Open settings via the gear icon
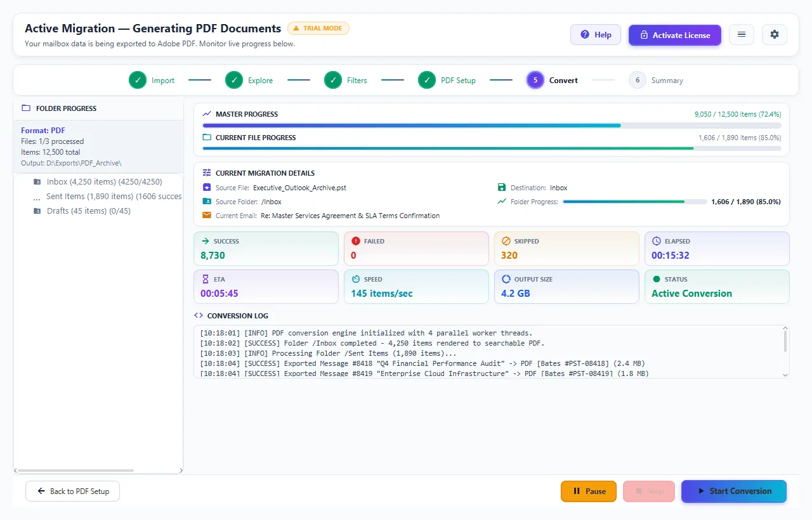 point(775,35)
